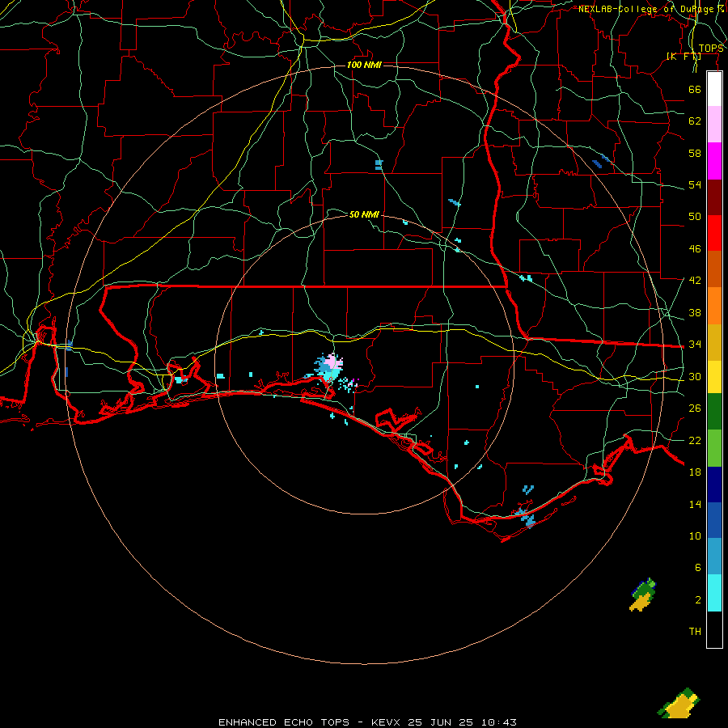Select the light orange legend block
This screenshot has width=728, height=728.
tap(714, 306)
